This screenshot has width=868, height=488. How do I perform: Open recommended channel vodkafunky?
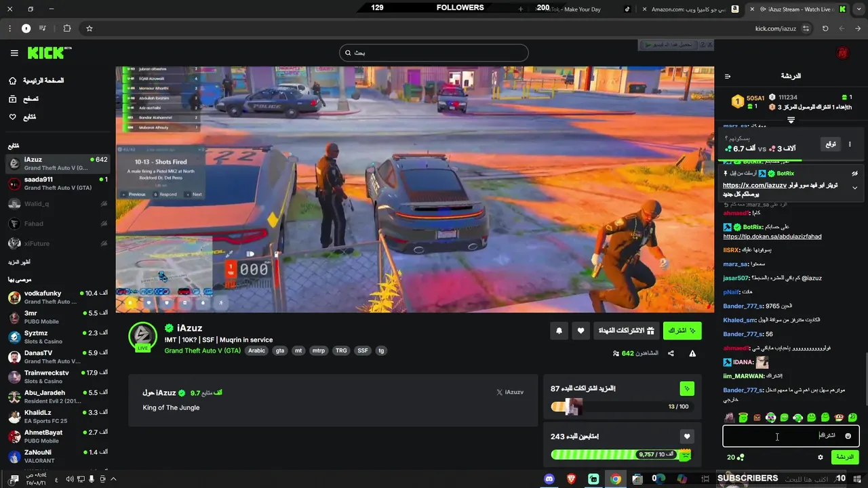click(x=58, y=297)
